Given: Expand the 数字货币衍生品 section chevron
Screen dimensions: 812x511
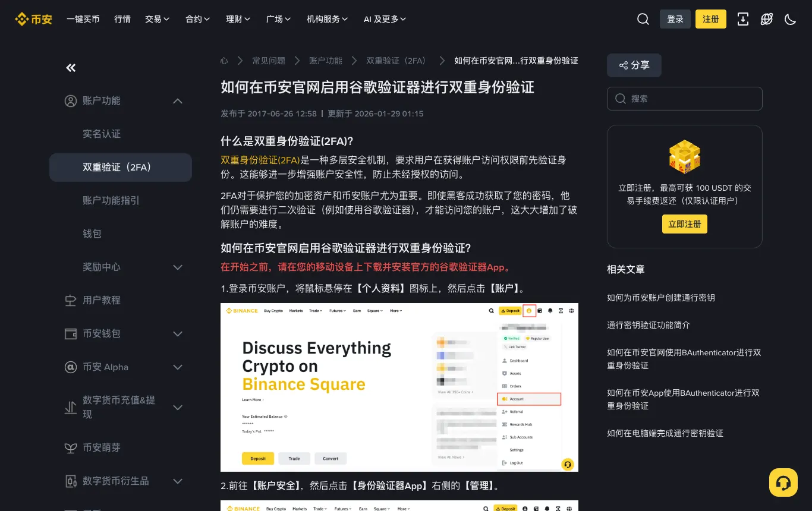Looking at the screenshot, I should [177, 481].
